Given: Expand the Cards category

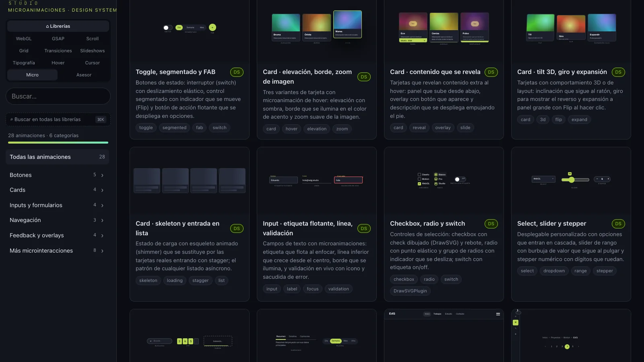Looking at the screenshot, I should coord(58,190).
